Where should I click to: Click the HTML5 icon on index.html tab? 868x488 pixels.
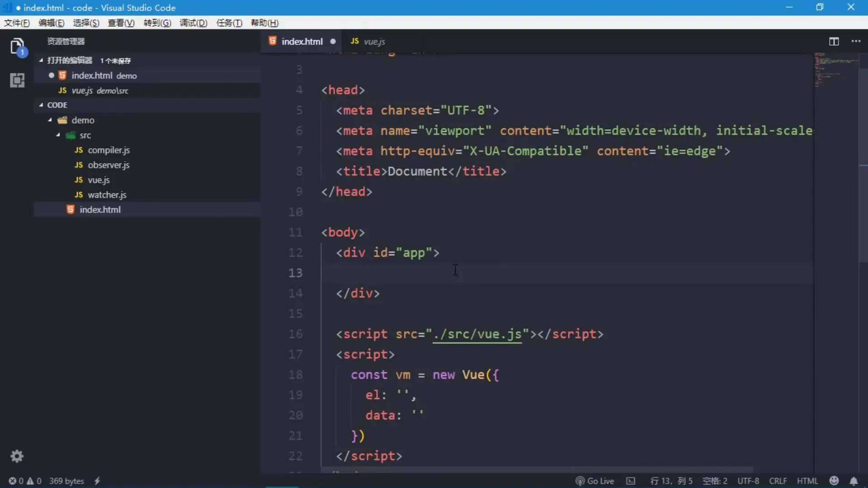273,41
